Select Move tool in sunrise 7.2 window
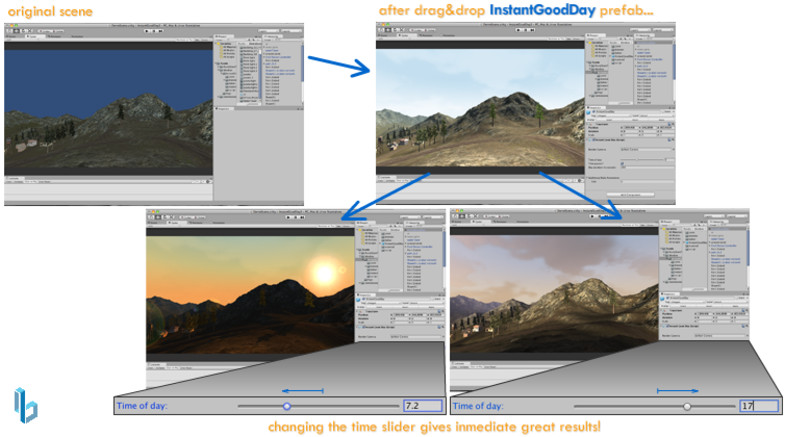This screenshot has width=785, height=437. [x=158, y=217]
